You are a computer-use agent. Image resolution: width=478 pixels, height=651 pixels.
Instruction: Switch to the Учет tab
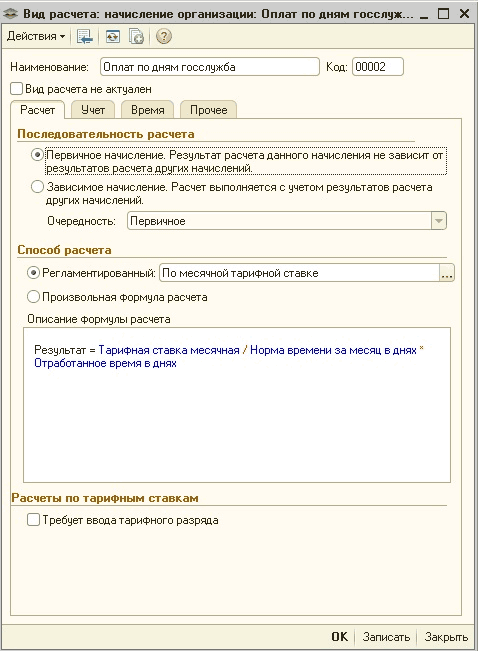pos(93,110)
